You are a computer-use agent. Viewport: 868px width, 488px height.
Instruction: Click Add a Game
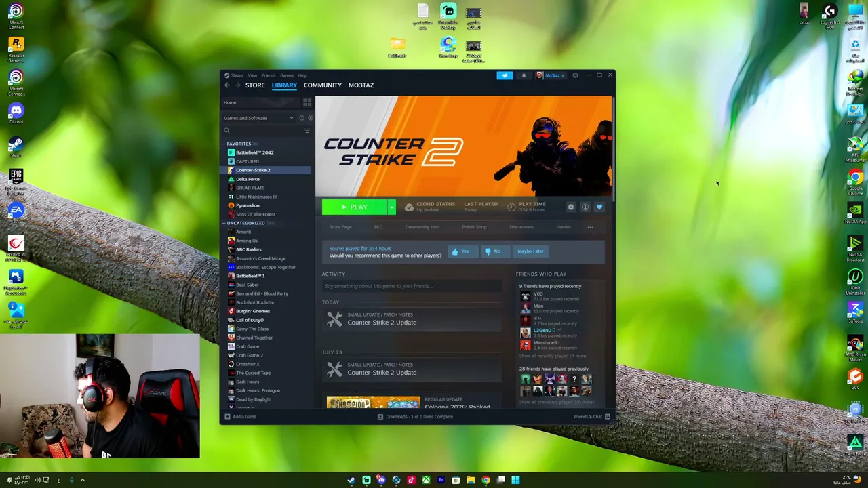tap(240, 417)
